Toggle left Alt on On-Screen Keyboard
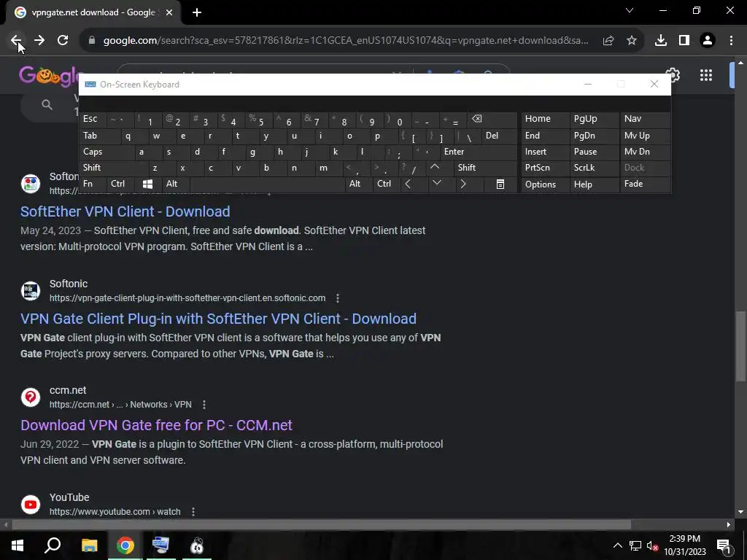 coord(175,184)
